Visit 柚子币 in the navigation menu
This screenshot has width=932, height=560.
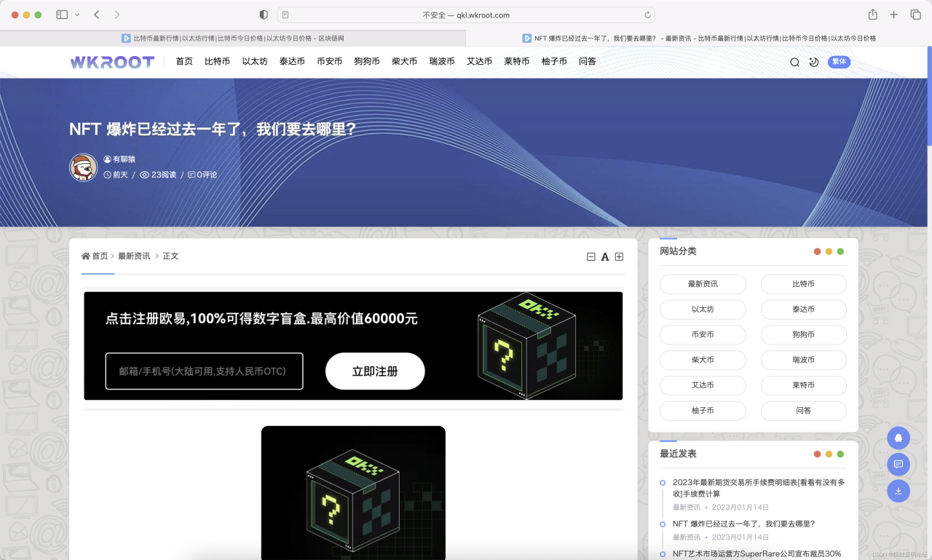(554, 61)
